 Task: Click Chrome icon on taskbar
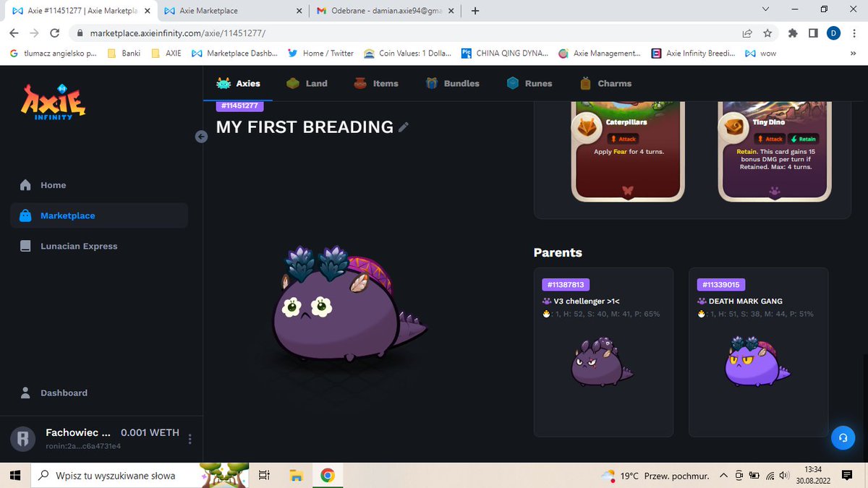(328, 476)
